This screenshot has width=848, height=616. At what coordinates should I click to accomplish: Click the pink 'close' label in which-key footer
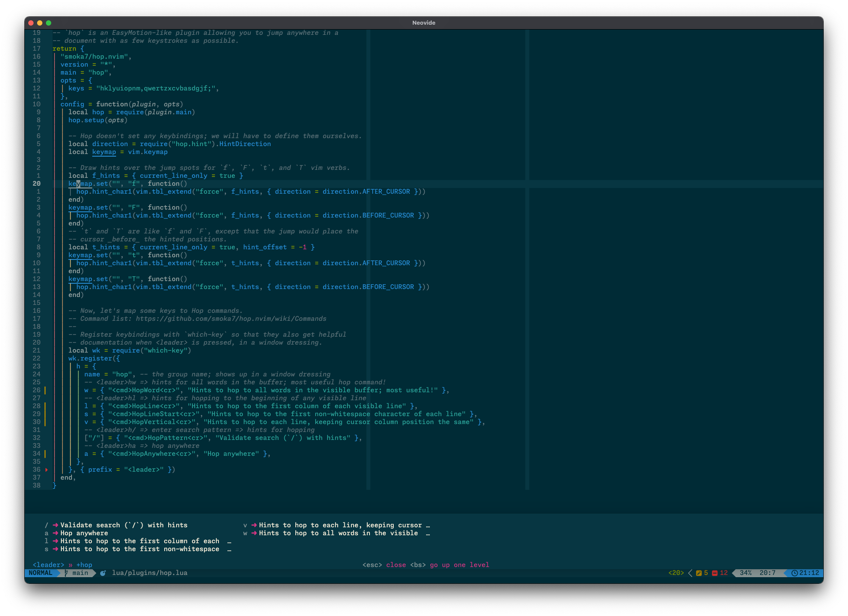396,565
